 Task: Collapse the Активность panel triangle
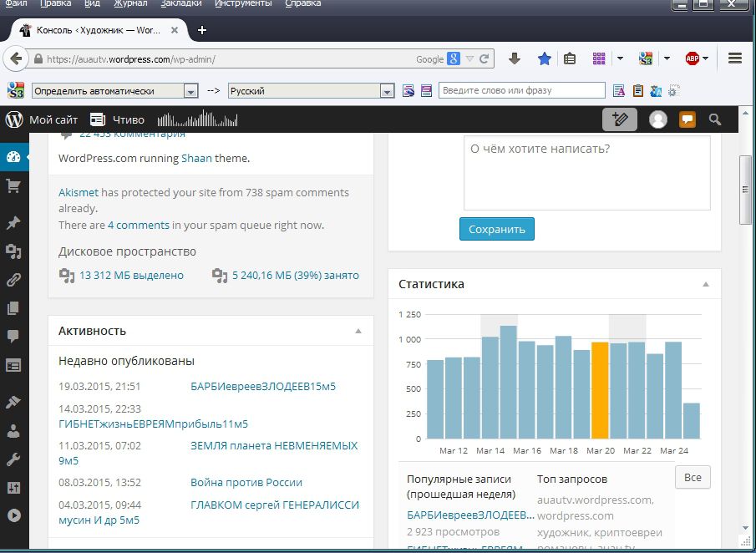click(x=358, y=331)
